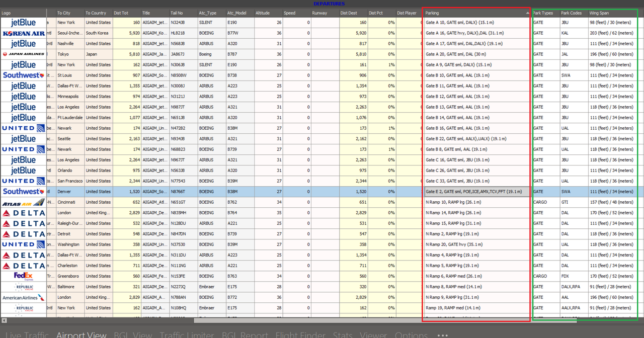Click the Logo column header

point(23,13)
